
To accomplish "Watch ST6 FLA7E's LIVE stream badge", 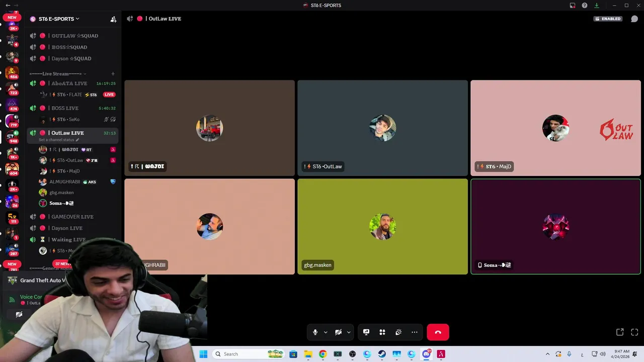I will (109, 95).
